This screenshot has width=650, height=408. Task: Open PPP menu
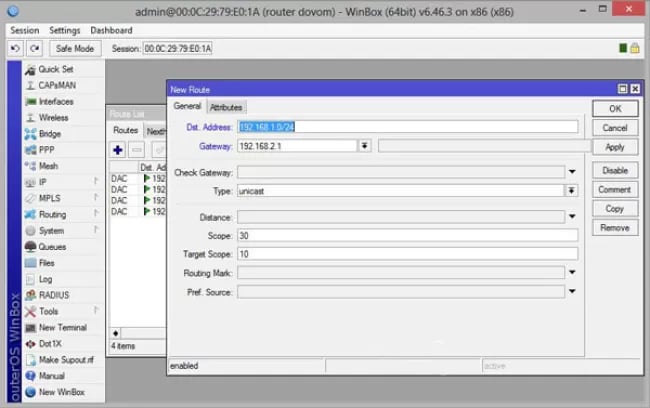46,150
